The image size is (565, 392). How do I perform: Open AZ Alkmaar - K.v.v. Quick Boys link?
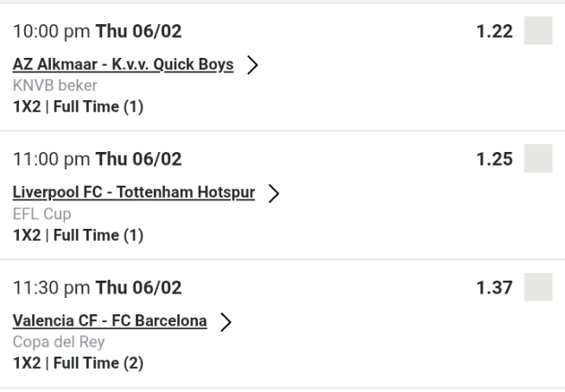click(x=124, y=66)
